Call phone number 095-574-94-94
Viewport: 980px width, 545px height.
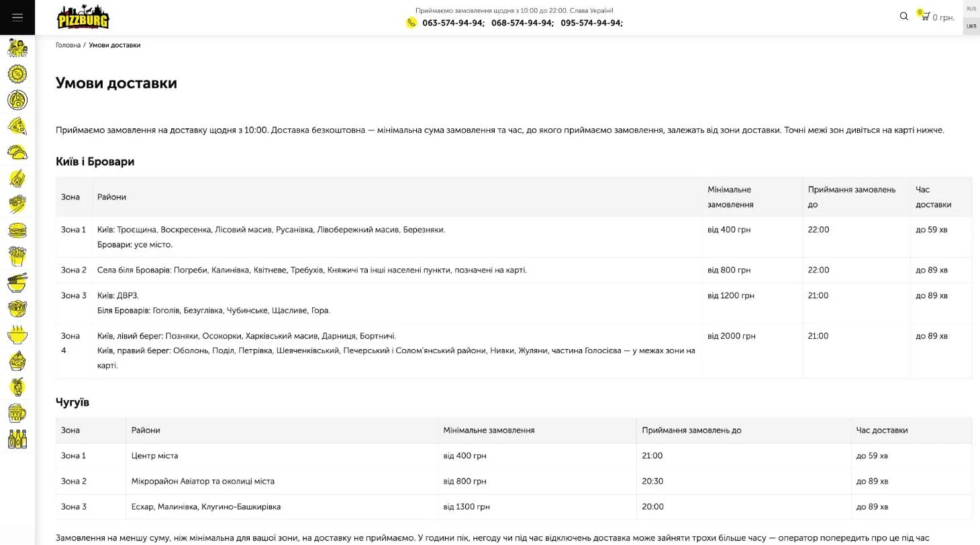591,23
